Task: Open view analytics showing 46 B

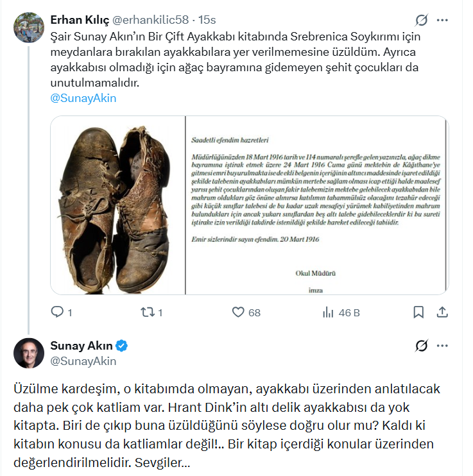Action: (x=328, y=312)
